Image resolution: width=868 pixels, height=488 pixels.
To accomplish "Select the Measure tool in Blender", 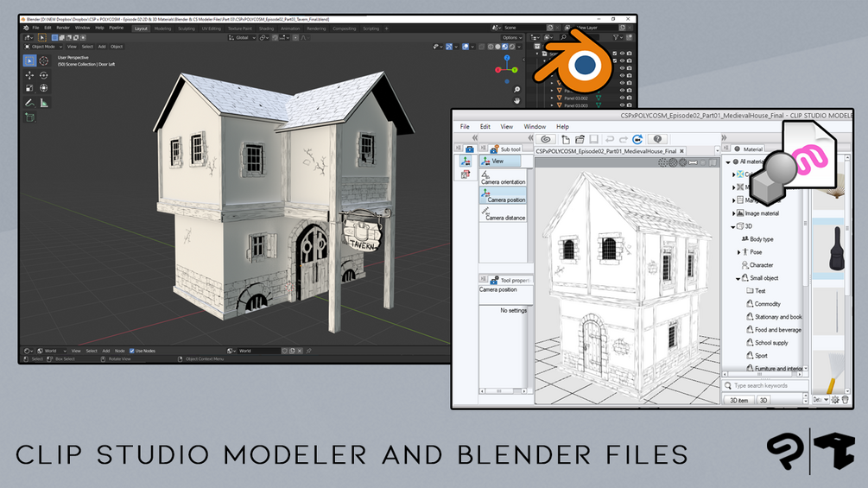I will [44, 103].
